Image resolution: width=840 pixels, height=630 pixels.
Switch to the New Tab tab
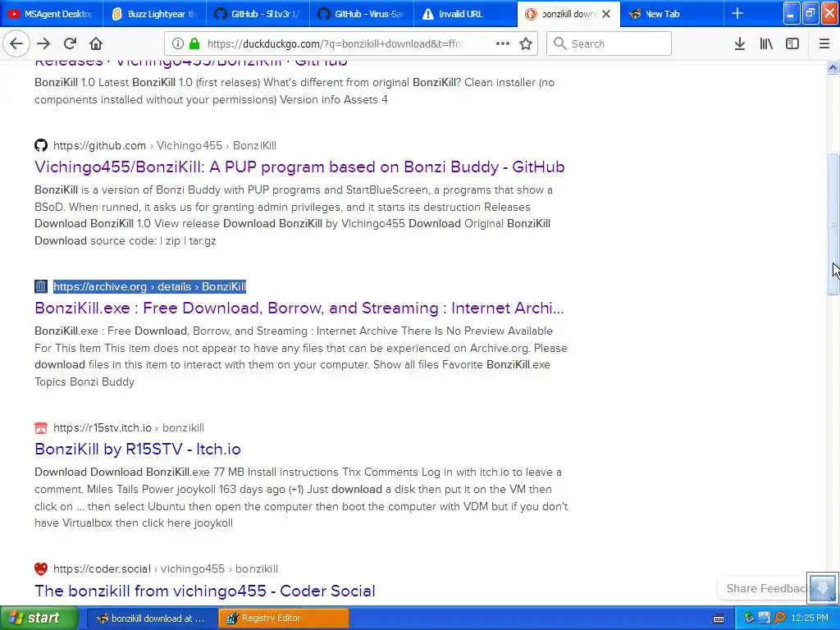[x=672, y=14]
